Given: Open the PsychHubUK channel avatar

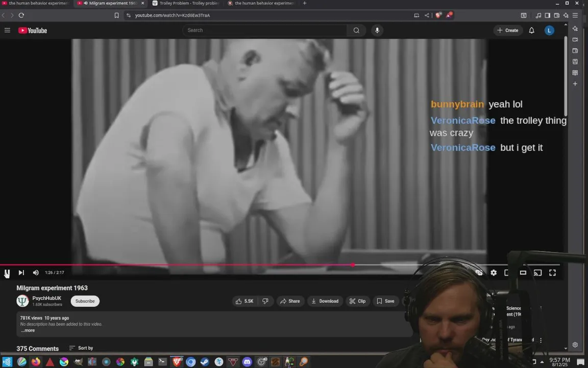Looking at the screenshot, I should tap(23, 301).
